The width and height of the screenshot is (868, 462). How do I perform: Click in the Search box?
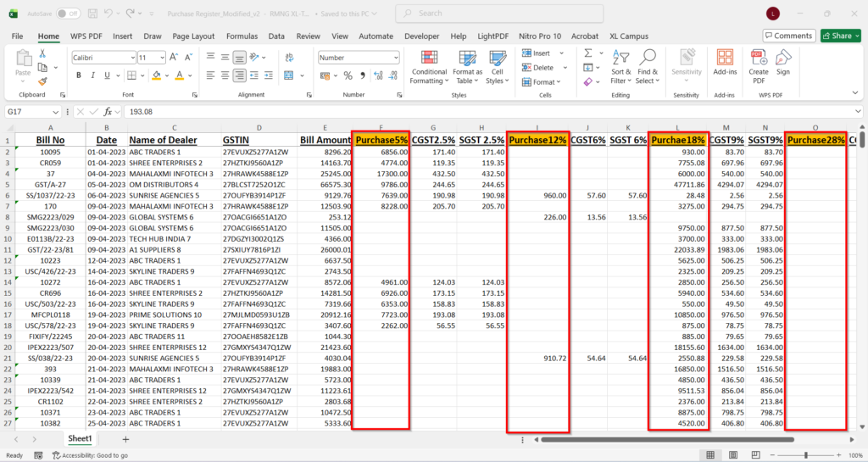(499, 14)
